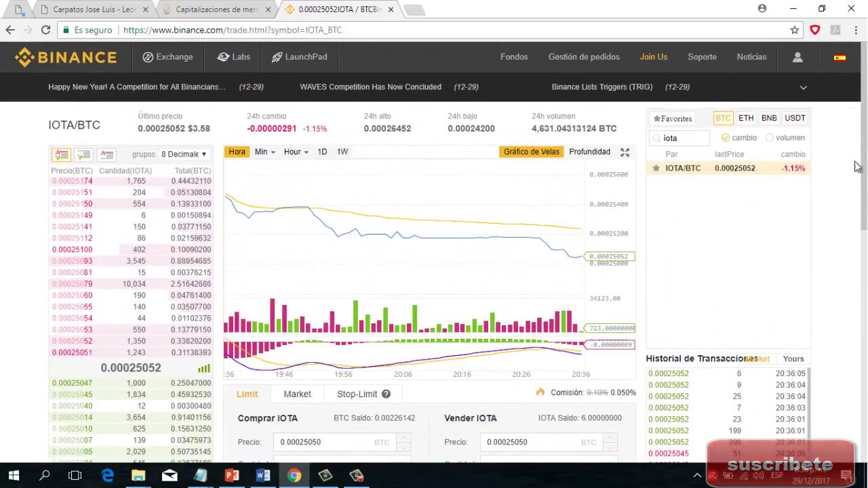Increase buy price with stepper arrows
868x488 pixels.
tap(403, 438)
